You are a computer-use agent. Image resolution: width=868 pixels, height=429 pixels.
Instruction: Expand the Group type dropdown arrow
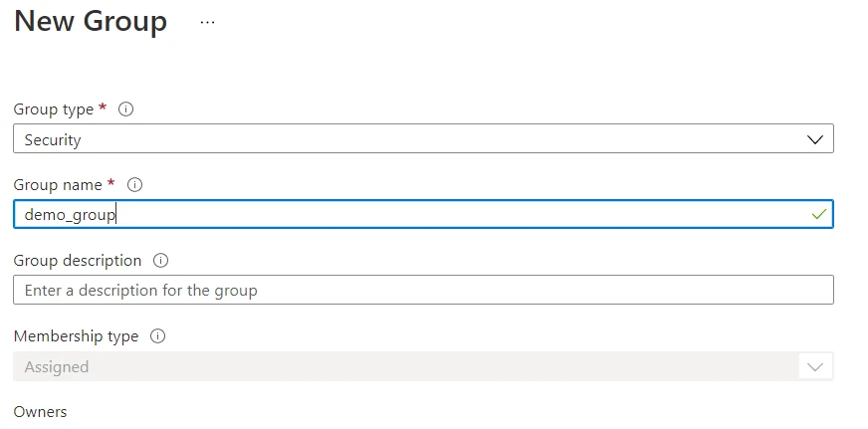[815, 139]
